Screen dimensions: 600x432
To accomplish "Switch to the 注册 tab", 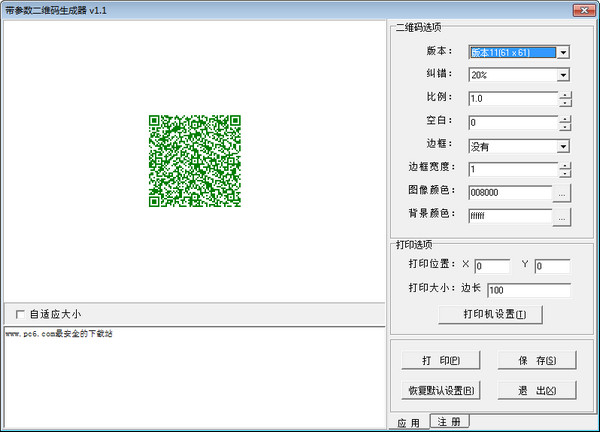I will (448, 422).
